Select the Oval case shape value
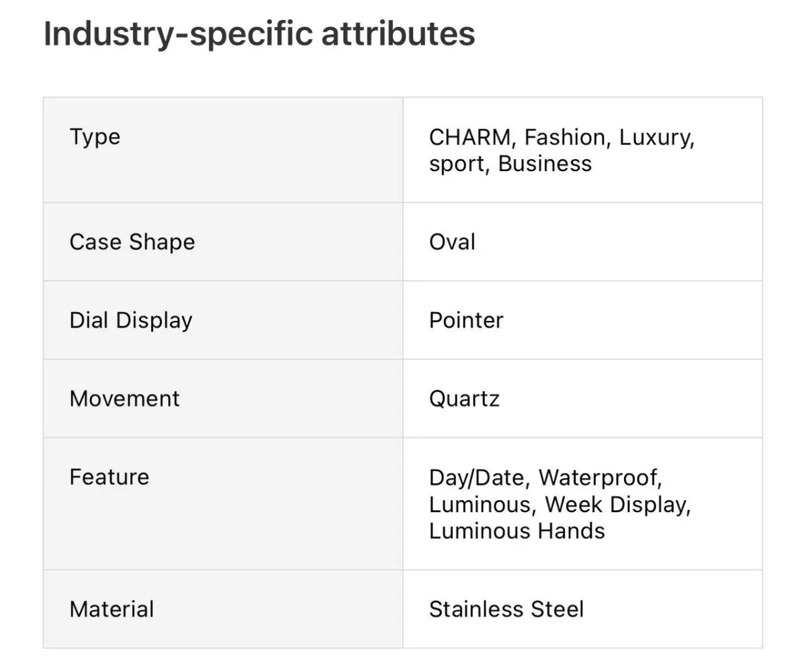 pyautogui.click(x=452, y=242)
